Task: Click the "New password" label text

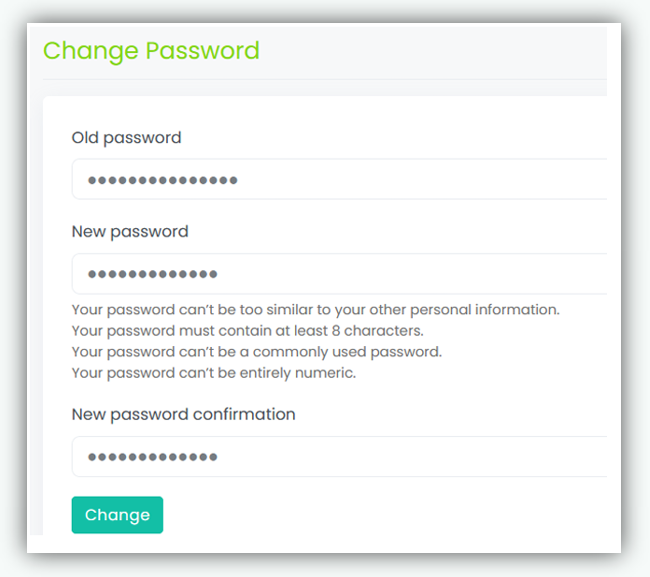Action: [130, 232]
